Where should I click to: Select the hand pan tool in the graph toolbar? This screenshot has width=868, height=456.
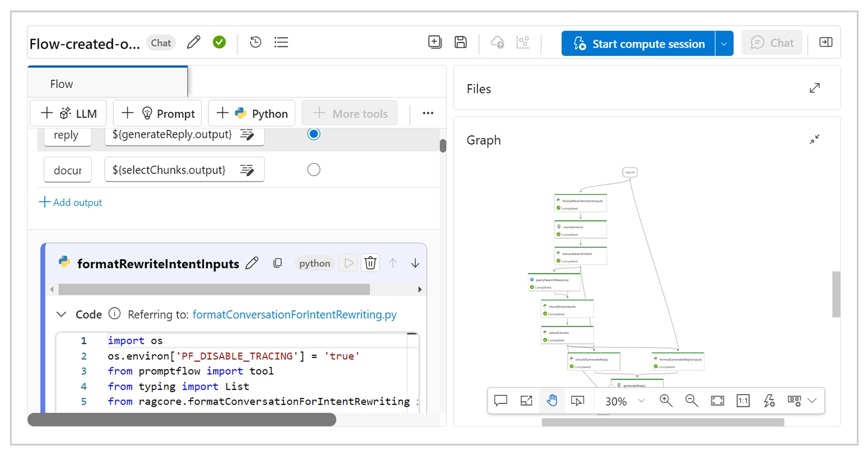coord(552,401)
